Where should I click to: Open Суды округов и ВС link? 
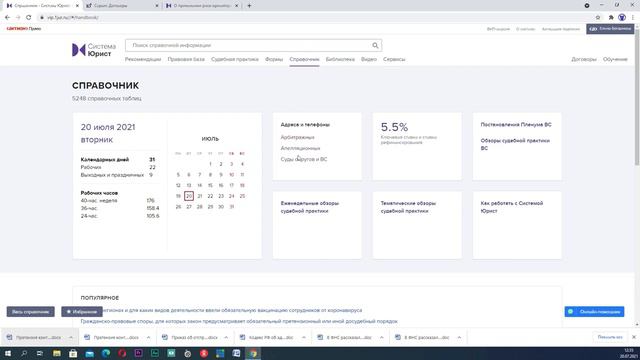[x=304, y=159]
